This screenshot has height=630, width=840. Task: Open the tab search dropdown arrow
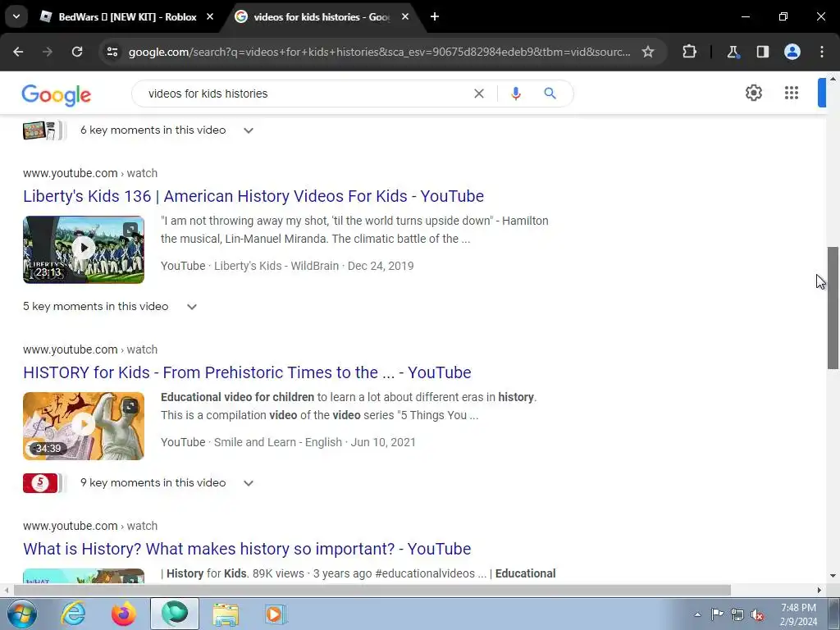(x=16, y=16)
